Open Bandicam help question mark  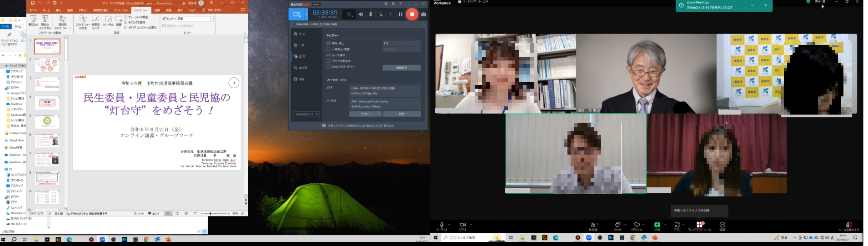coord(400,4)
